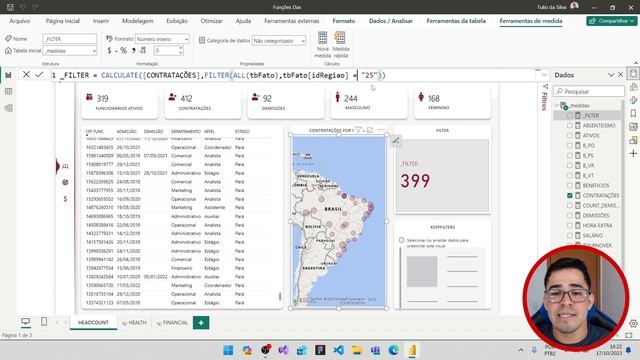Add a new page with the plus button
The height and width of the screenshot is (360, 640).
[x=201, y=322]
